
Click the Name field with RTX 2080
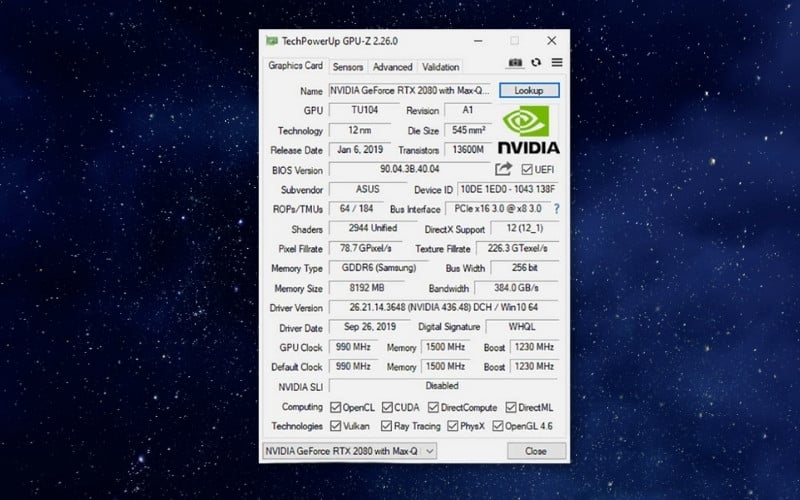410,90
